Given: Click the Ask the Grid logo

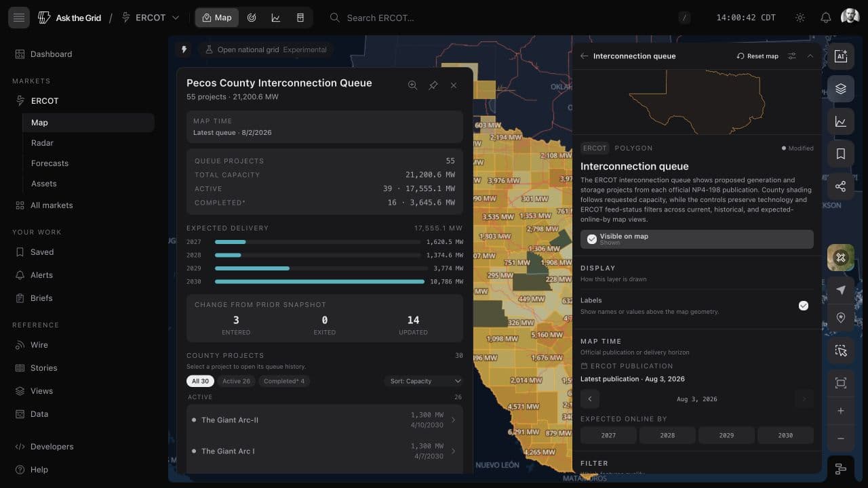Looking at the screenshot, I should 69,18.
